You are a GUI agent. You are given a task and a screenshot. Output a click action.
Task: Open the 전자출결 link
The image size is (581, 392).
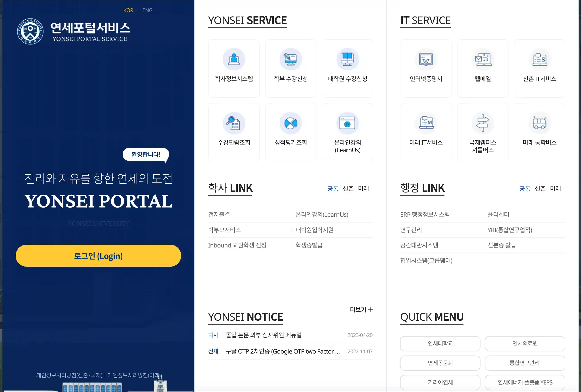[x=219, y=215]
